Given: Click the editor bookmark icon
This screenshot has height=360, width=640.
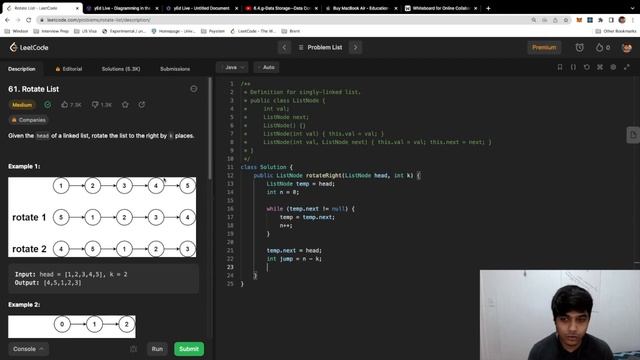Looking at the screenshot, I should pyautogui.click(x=560, y=67).
